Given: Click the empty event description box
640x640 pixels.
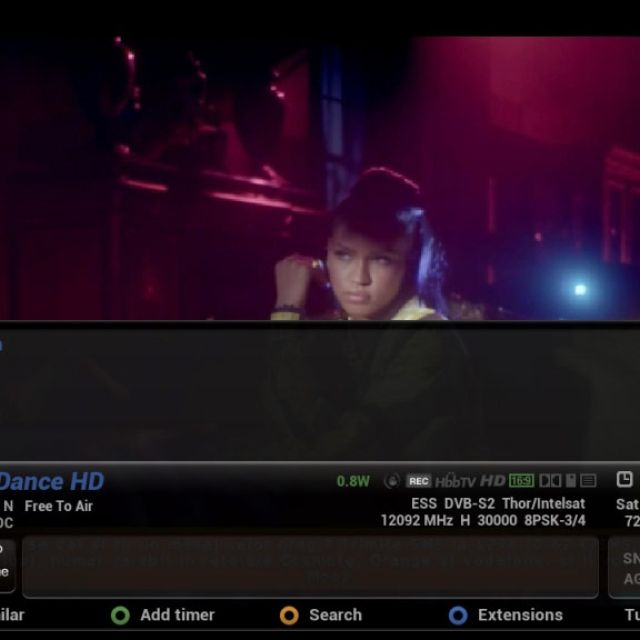Looking at the screenshot, I should [311, 567].
